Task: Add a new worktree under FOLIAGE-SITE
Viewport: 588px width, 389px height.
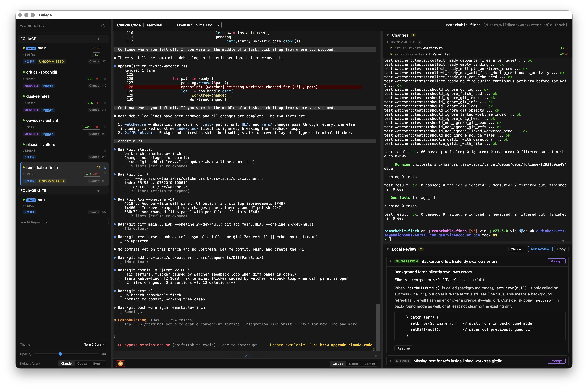Action: [98, 190]
